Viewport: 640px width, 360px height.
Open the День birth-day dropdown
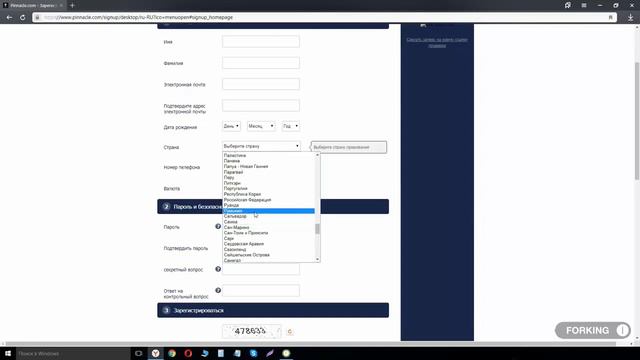point(231,127)
